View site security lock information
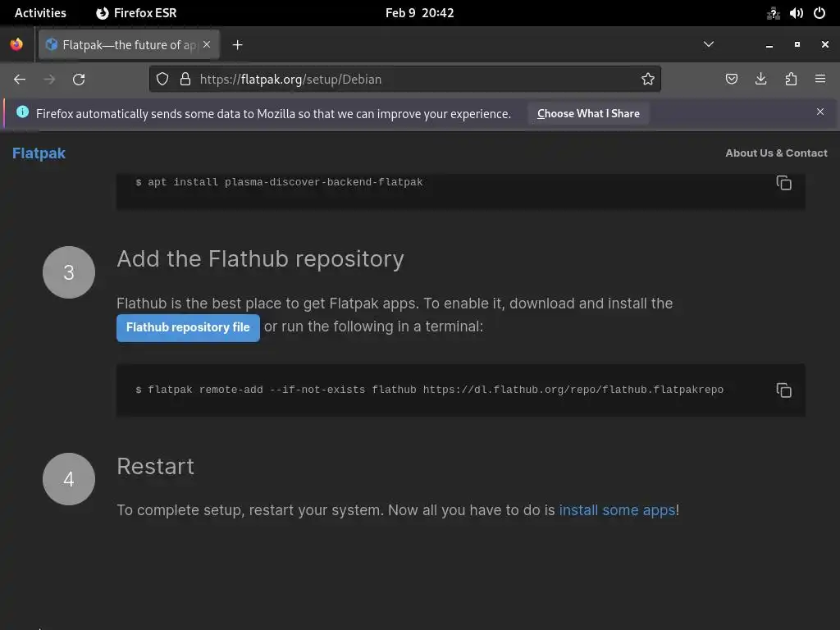Screen dimensions: 840x630 coord(185,79)
